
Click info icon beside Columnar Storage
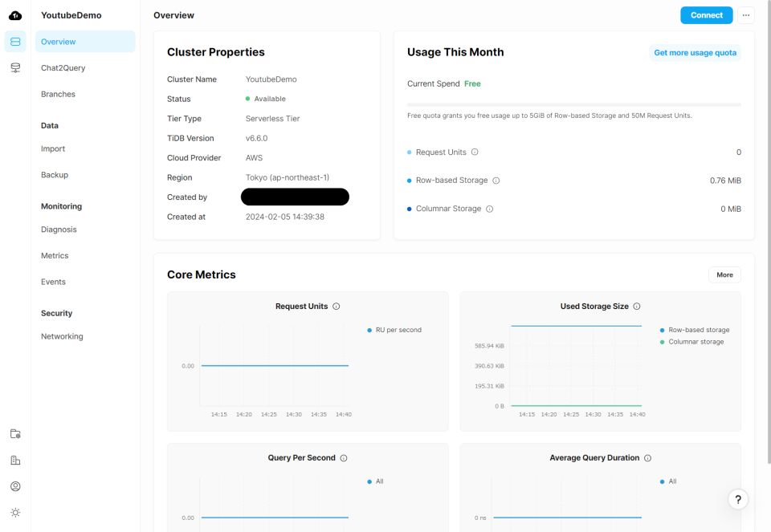tap(490, 209)
